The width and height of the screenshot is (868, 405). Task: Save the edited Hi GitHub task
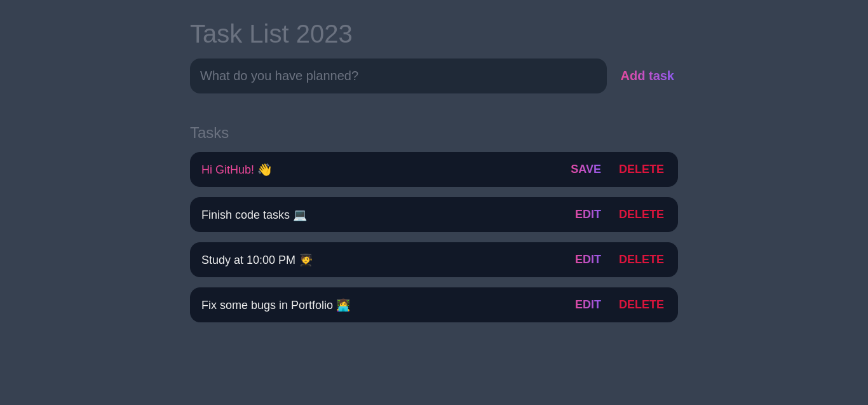click(585, 169)
